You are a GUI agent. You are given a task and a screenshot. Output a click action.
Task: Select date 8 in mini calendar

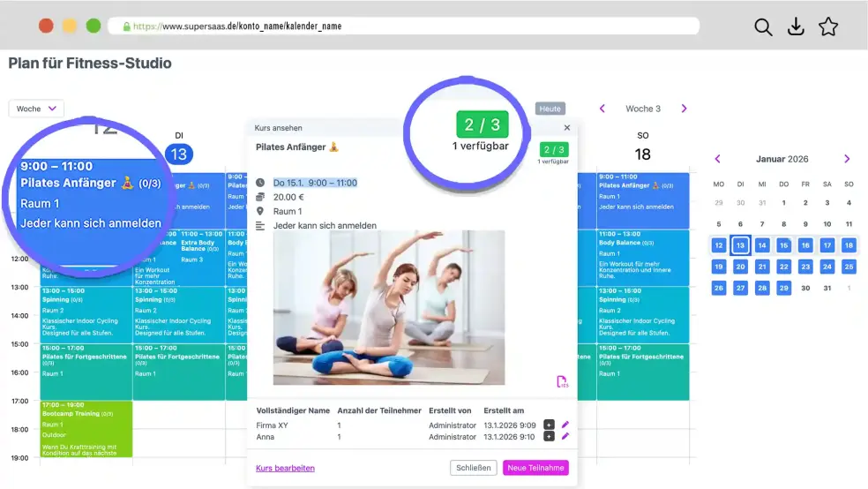[x=784, y=224]
